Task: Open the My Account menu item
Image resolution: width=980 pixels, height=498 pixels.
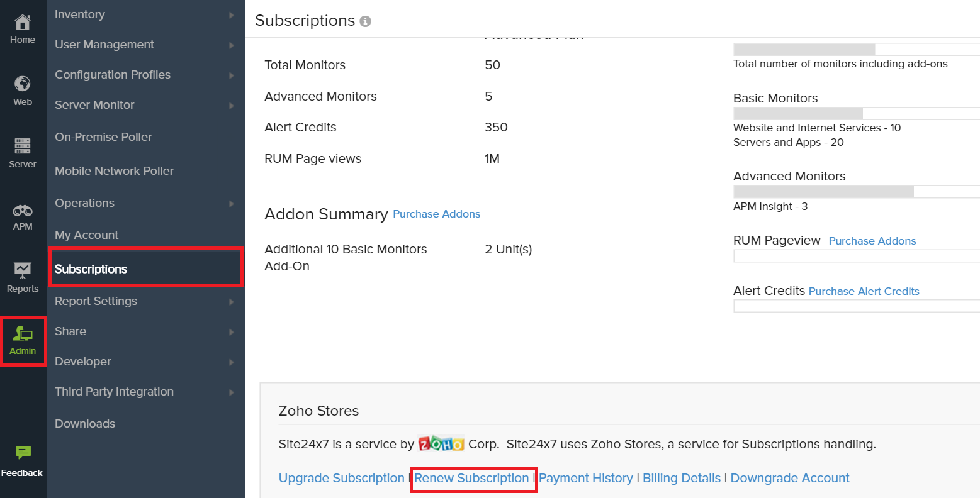Action: [87, 235]
